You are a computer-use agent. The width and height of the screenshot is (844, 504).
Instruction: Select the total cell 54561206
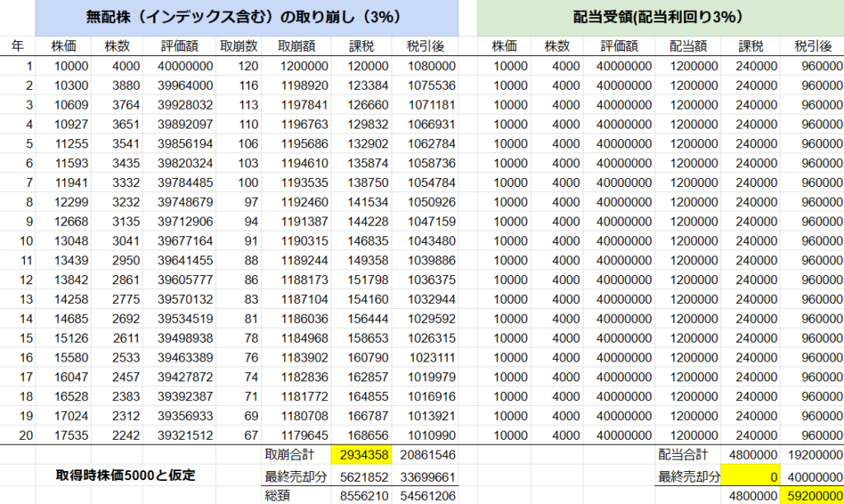(426, 497)
